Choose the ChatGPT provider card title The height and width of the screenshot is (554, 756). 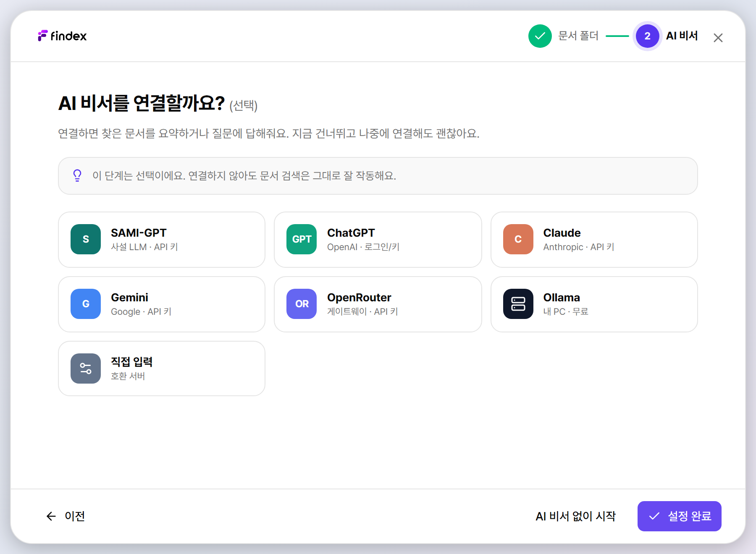[x=351, y=233]
